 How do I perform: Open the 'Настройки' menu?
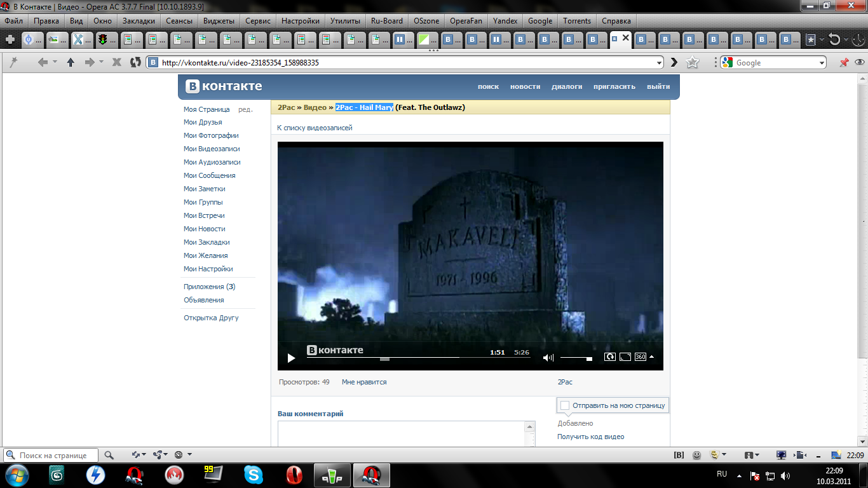(x=301, y=21)
